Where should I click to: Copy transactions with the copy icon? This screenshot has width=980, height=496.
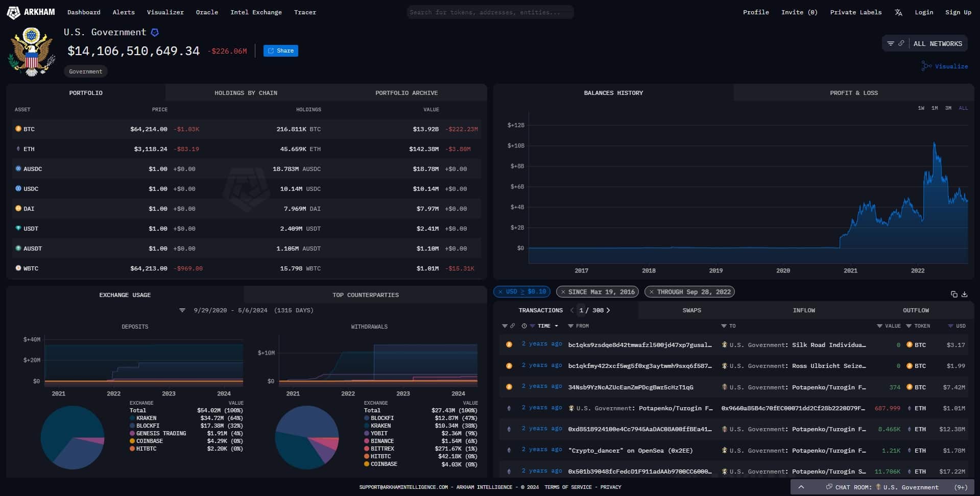click(953, 294)
